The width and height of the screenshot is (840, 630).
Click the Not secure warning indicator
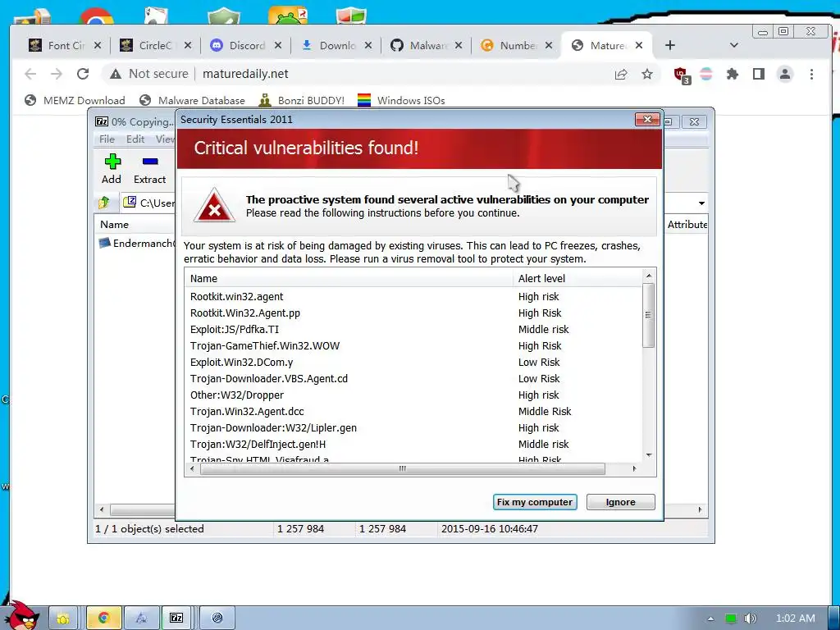pyautogui.click(x=149, y=74)
